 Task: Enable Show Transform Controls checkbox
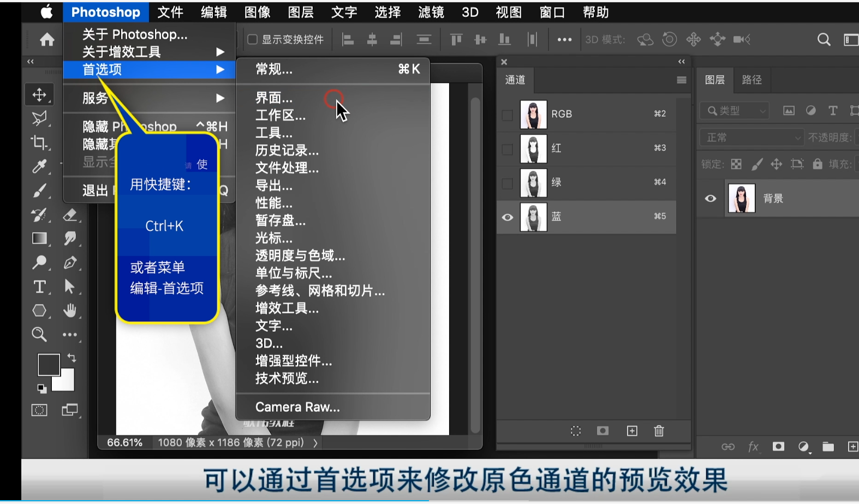coord(252,39)
